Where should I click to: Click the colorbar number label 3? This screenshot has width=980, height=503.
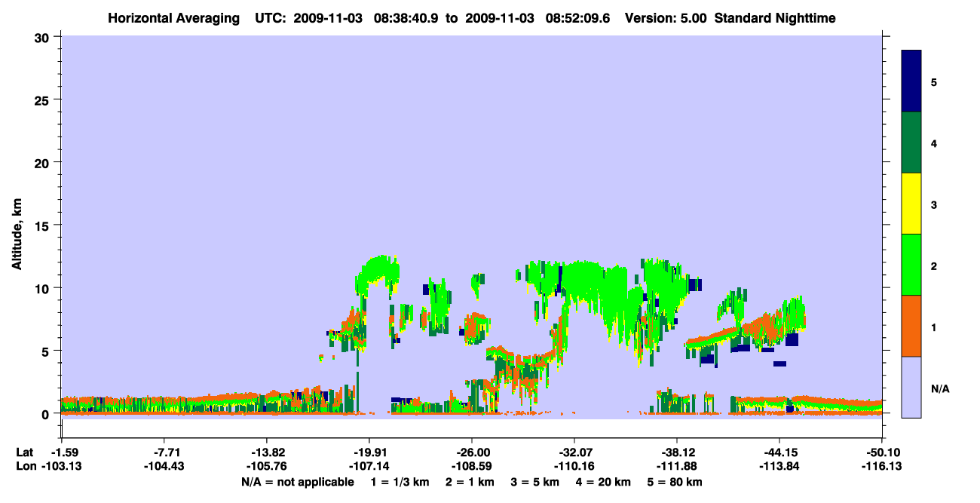(934, 204)
